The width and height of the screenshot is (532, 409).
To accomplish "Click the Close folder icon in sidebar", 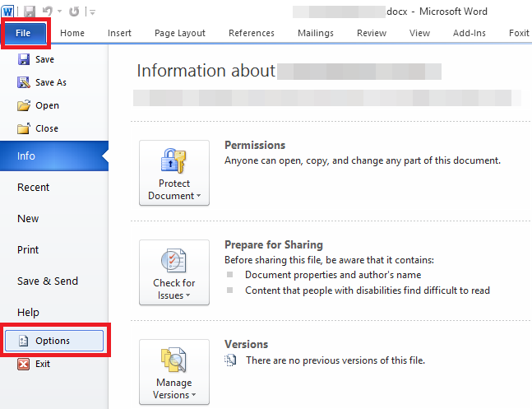I will coord(24,128).
